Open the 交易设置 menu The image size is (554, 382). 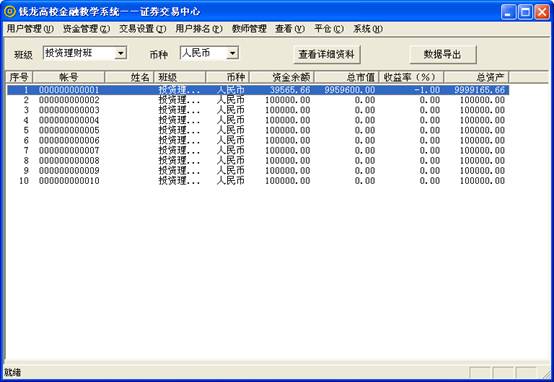143,29
